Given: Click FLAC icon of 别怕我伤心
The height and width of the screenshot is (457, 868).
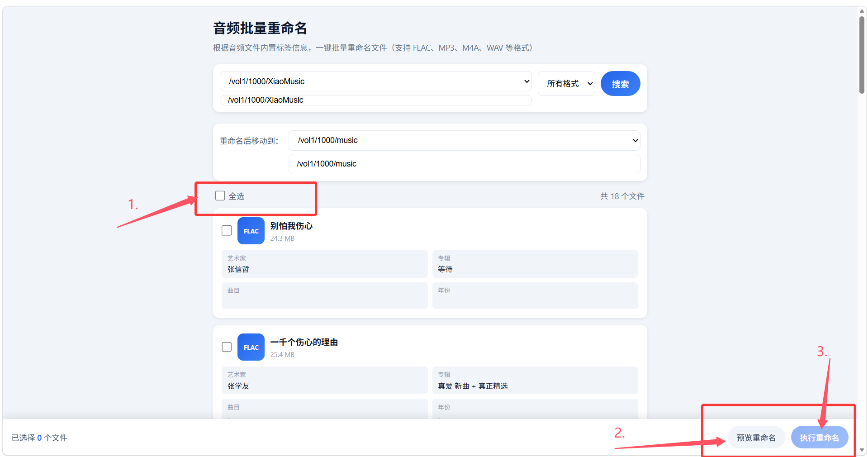Looking at the screenshot, I should [x=251, y=231].
